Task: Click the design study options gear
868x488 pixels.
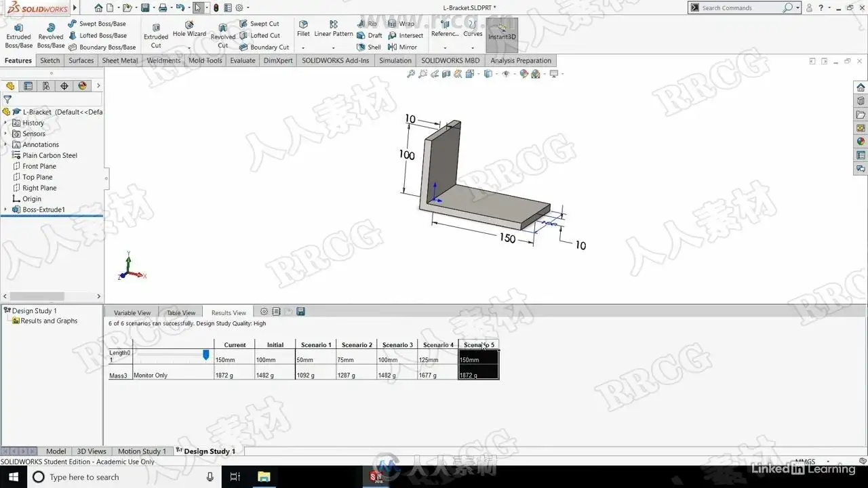Action: click(x=264, y=312)
